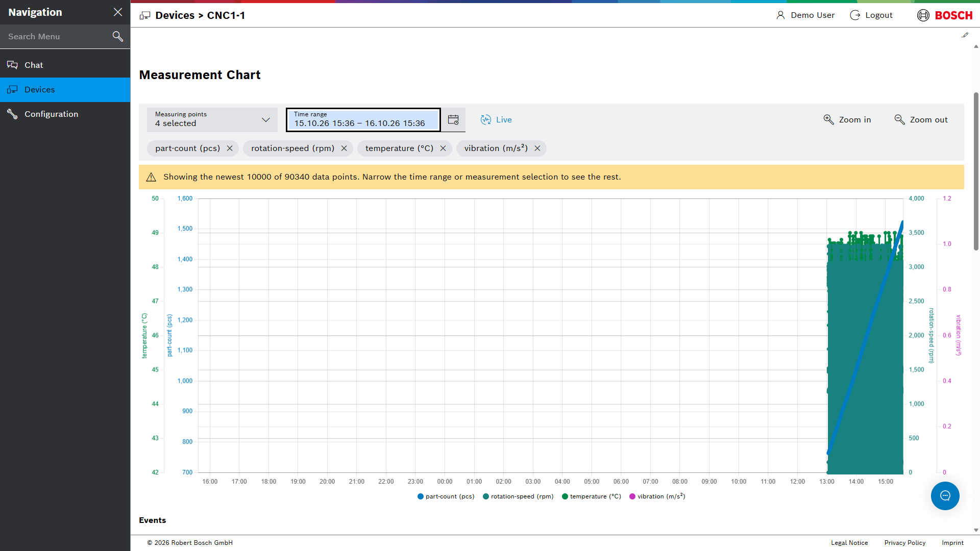
Task: Remove the vibration (m/s²) chip
Action: point(537,148)
